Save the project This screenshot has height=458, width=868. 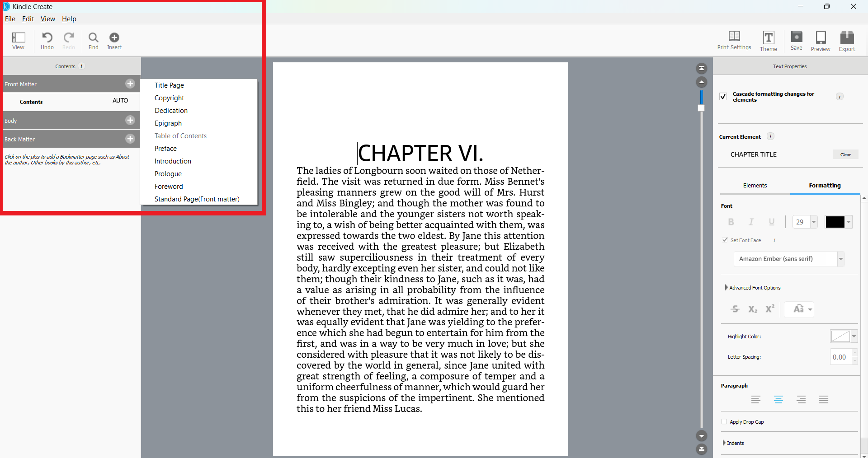tap(797, 41)
